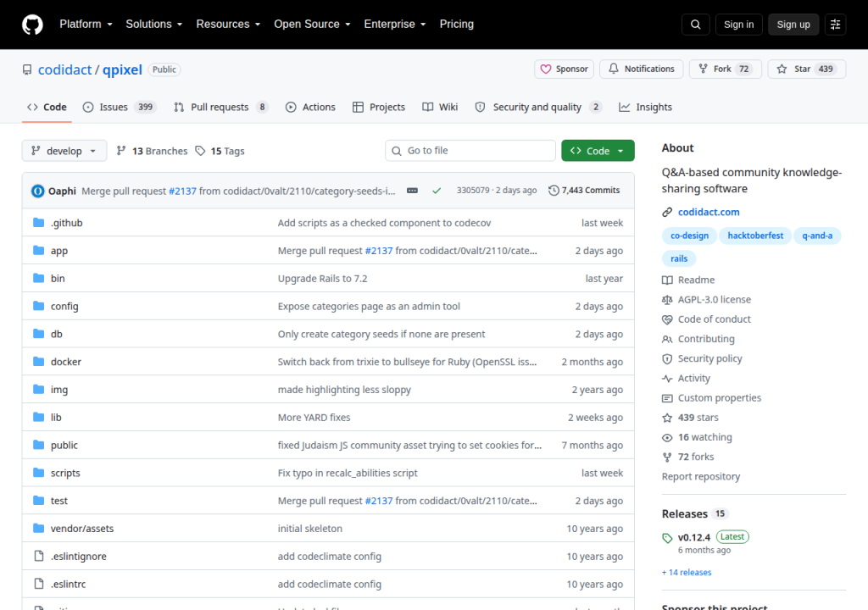Screen dimensions: 868x610
Task: Fork the repository
Action: [x=726, y=69]
